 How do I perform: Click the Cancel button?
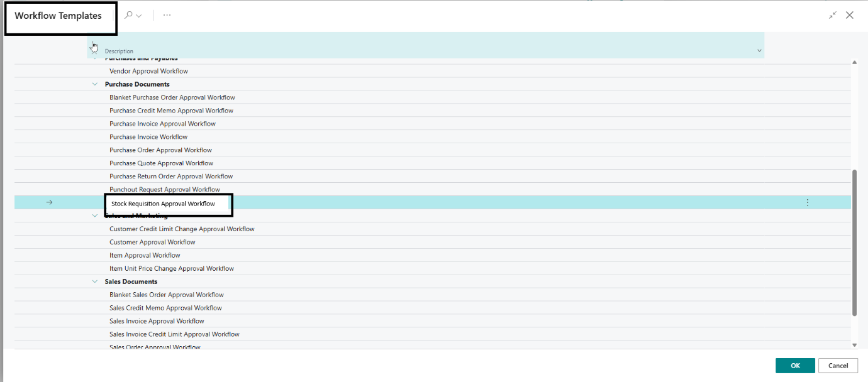(838, 366)
